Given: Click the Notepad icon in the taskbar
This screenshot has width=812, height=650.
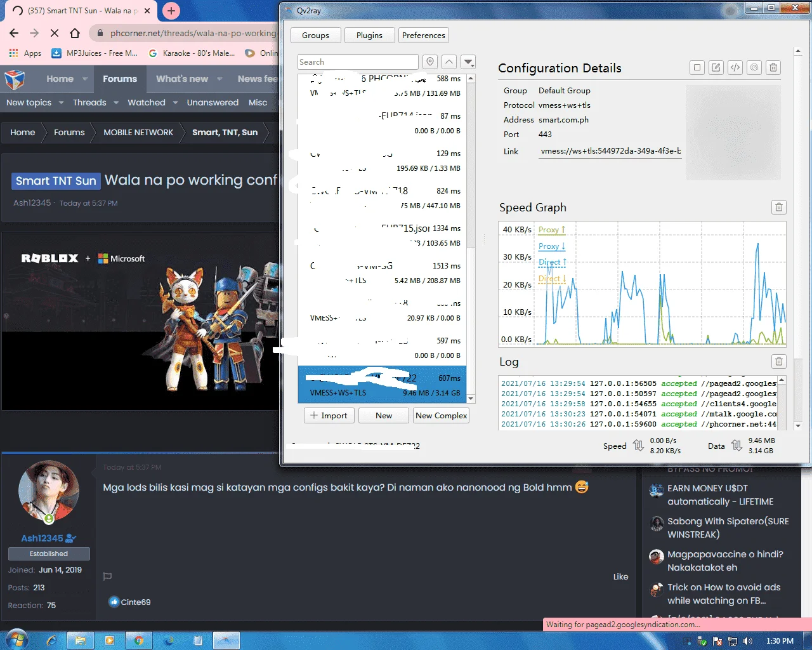Looking at the screenshot, I should (198, 640).
